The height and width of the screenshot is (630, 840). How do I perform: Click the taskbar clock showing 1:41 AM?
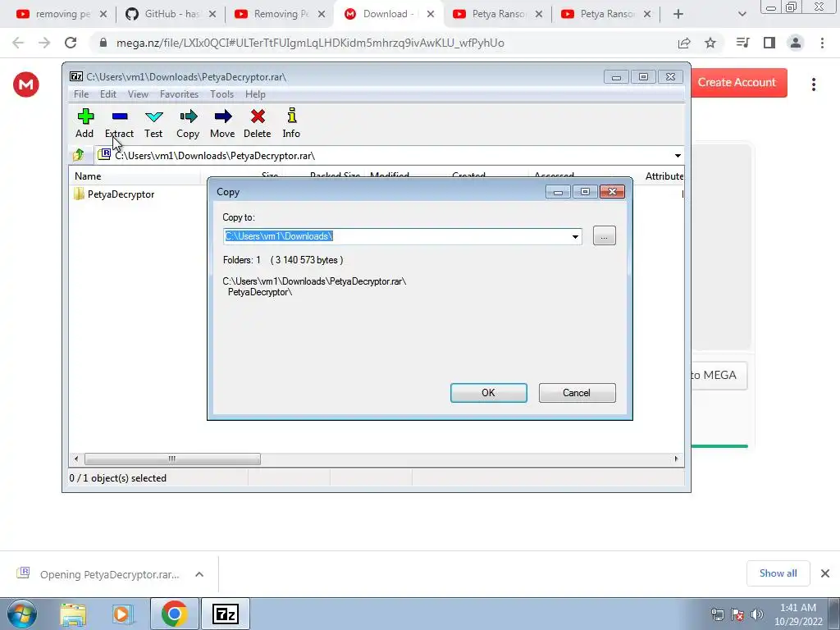click(x=797, y=614)
